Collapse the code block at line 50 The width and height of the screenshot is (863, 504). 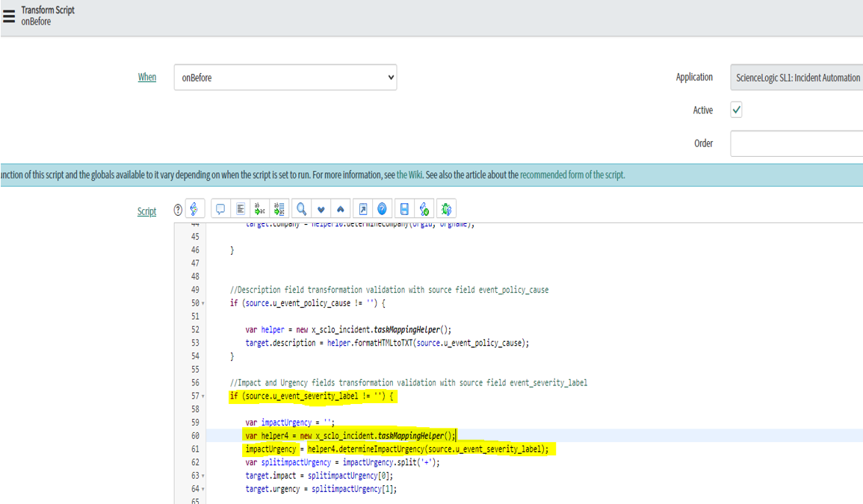point(203,304)
